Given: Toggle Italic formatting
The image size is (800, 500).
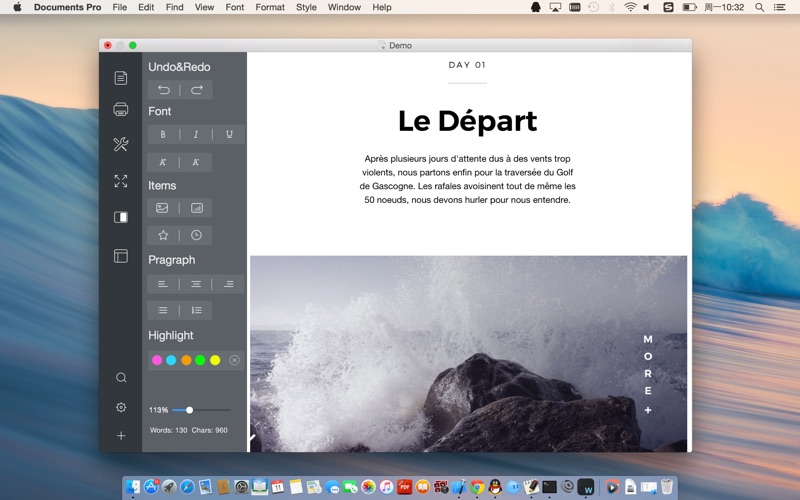Looking at the screenshot, I should (x=196, y=135).
